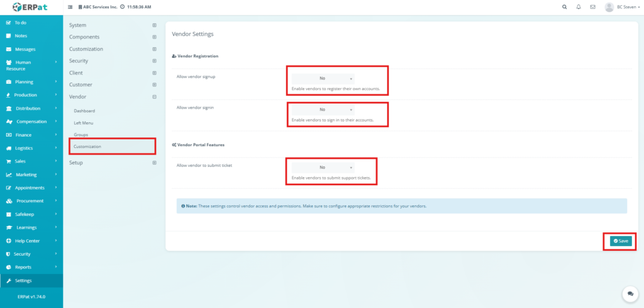Expand the Setup settings section
The height and width of the screenshot is (308, 644).
[155, 163]
